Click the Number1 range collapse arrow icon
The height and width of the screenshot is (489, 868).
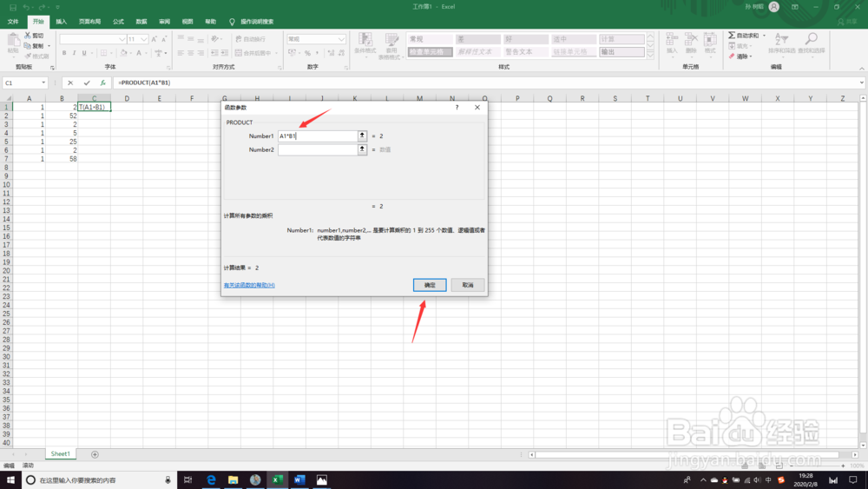pyautogui.click(x=362, y=135)
